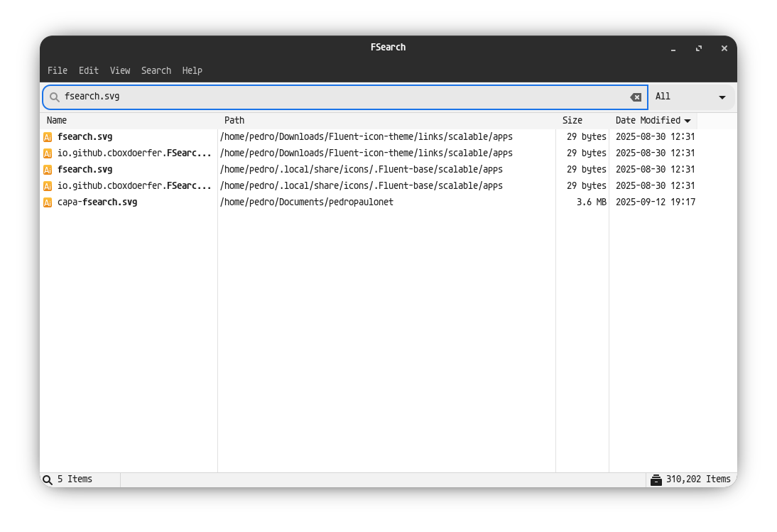Screen dimensions: 777x532
Task: Sort results by the Name column header
Action: (57, 121)
